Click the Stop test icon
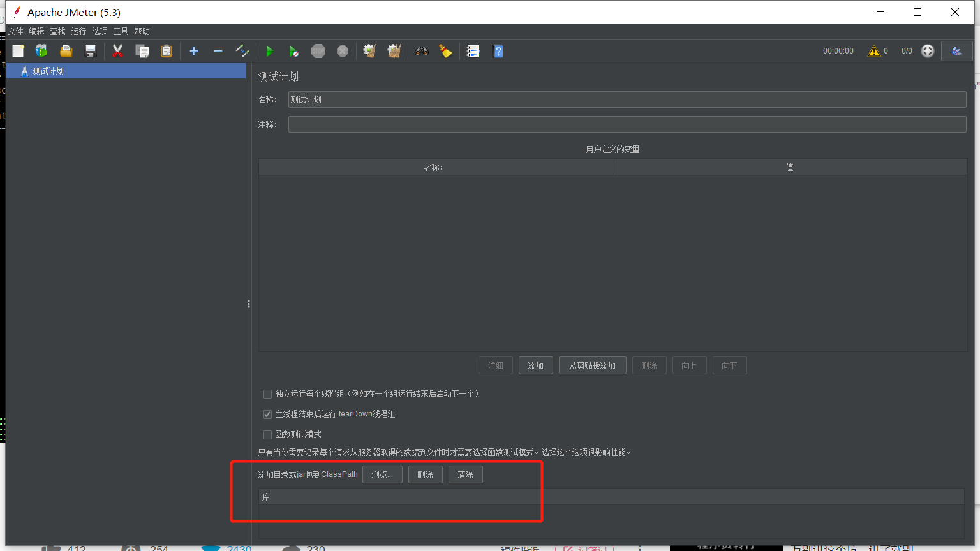980x551 pixels. click(318, 51)
